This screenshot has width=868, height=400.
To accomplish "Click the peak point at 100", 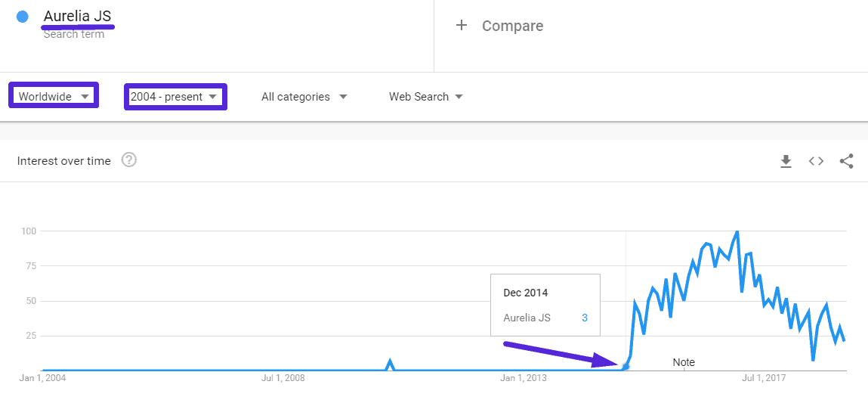I will [737, 231].
